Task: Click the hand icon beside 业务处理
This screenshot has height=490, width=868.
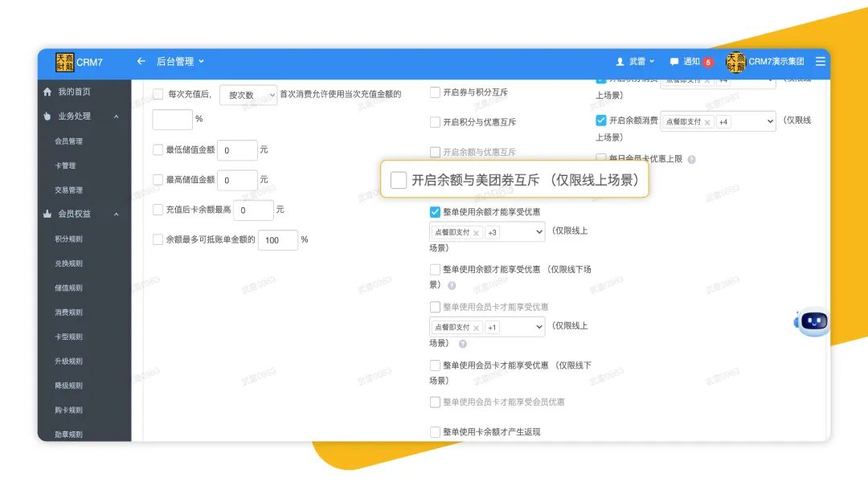Action: 47,116
